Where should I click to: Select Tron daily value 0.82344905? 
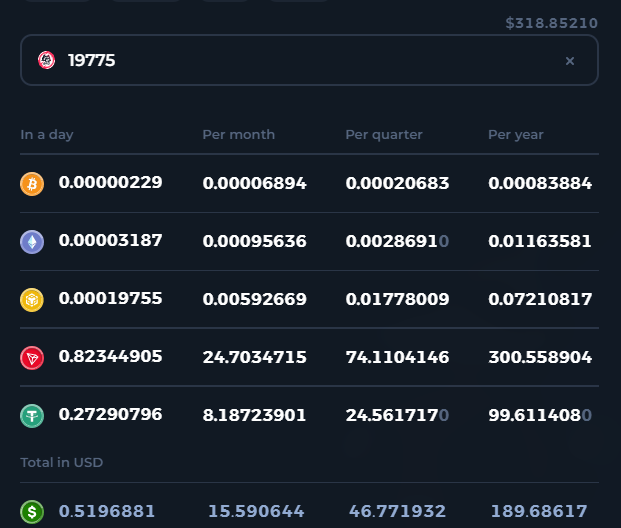(x=110, y=356)
